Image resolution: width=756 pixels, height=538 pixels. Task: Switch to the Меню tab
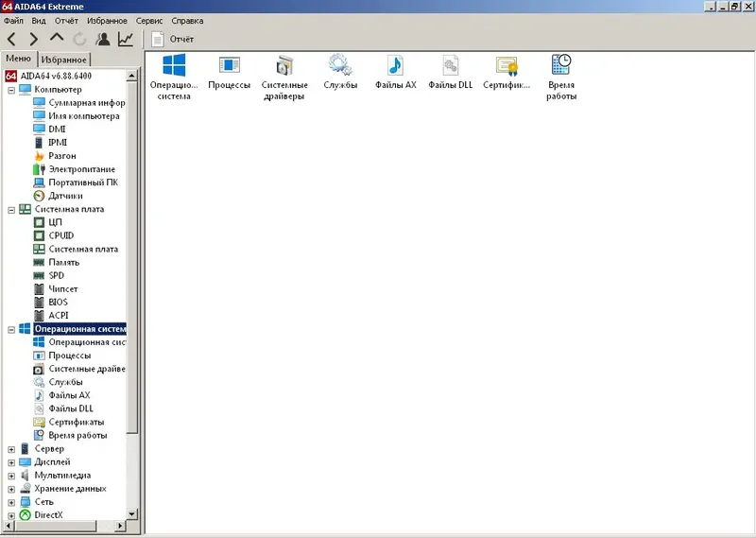click(19, 59)
